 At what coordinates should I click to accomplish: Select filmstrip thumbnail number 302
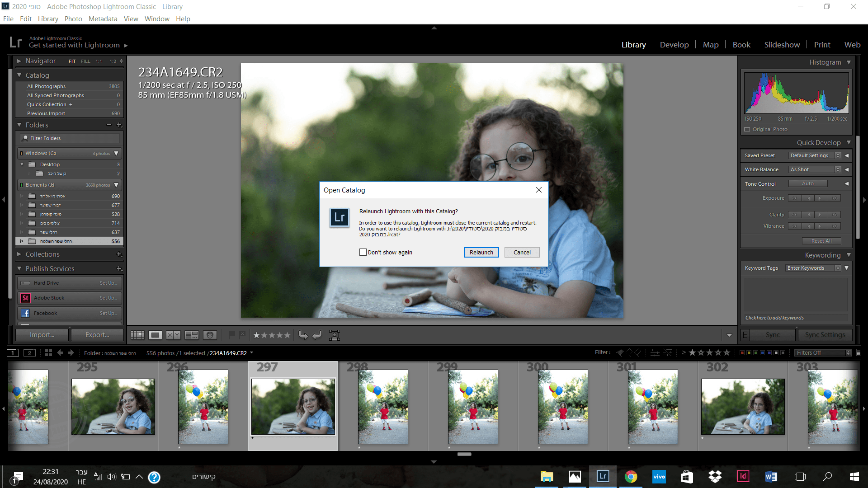[743, 407]
